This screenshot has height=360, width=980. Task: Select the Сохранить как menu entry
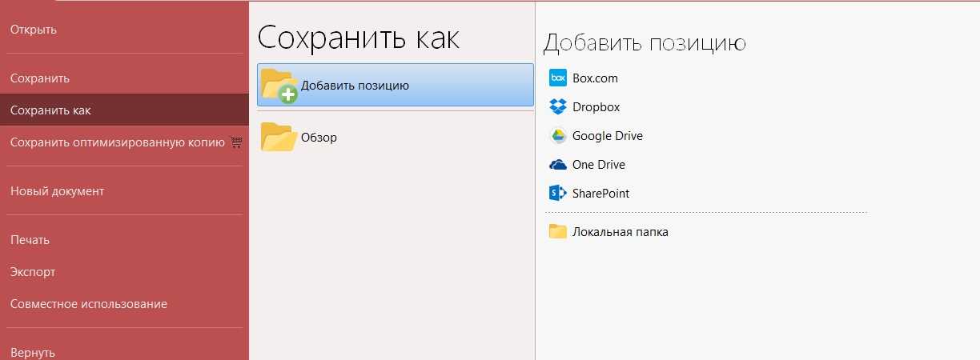coord(50,110)
